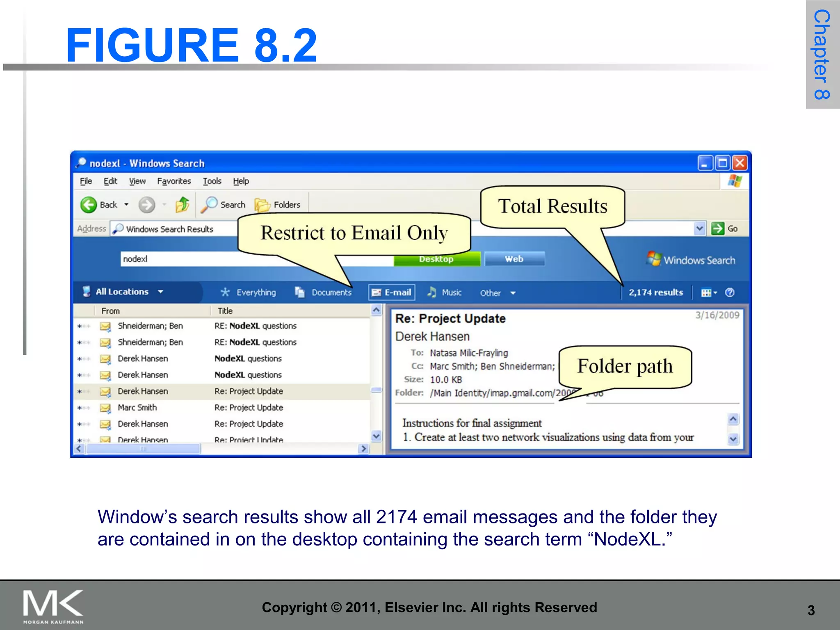Image resolution: width=840 pixels, height=630 pixels.
Task: Click the 10.0 KB size value
Action: (x=446, y=379)
